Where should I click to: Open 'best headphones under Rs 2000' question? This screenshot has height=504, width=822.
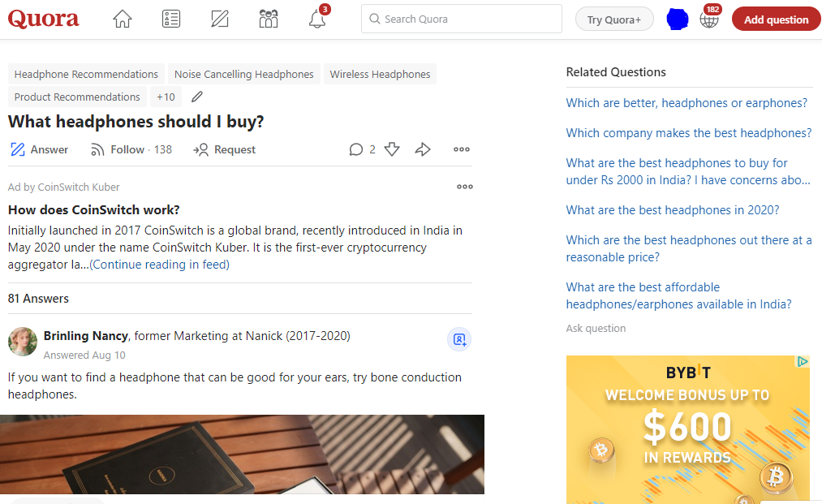pos(688,171)
